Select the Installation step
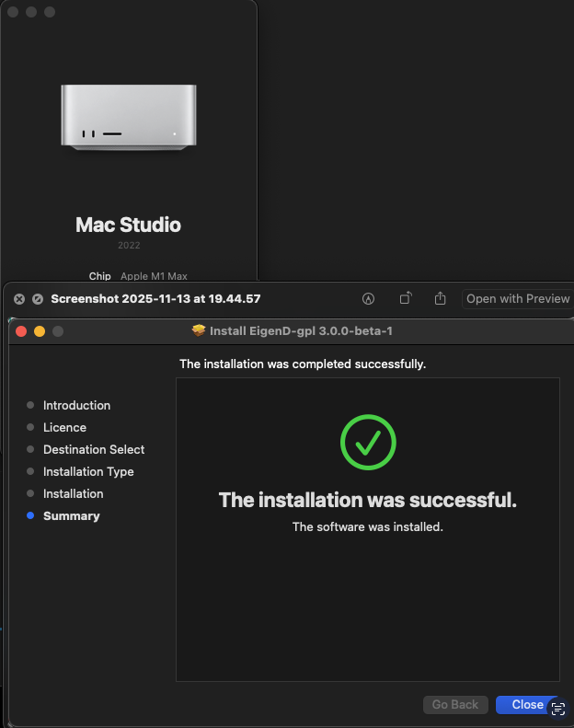 [x=73, y=493]
